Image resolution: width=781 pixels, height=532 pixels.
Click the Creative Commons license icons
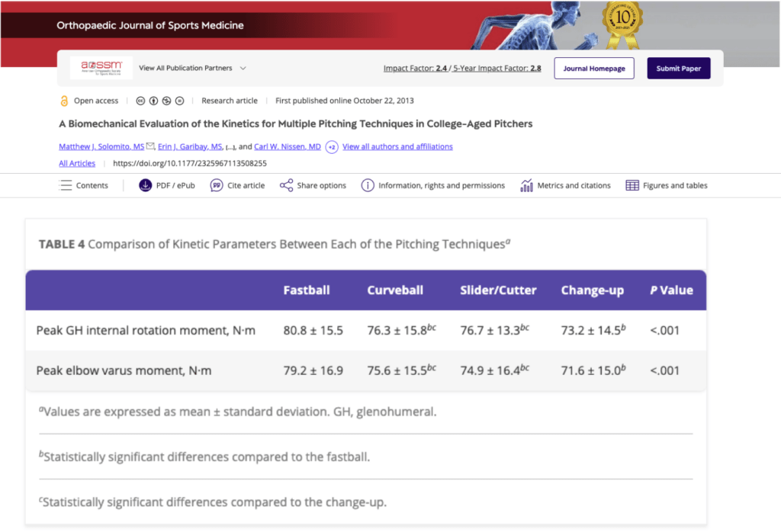click(159, 101)
